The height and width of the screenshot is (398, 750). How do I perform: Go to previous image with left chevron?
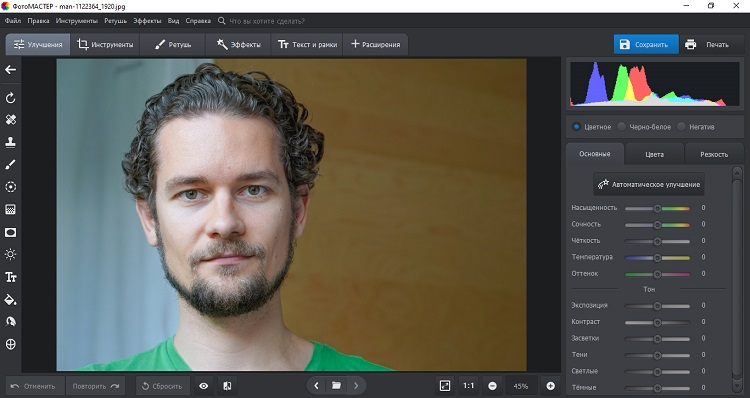[316, 386]
